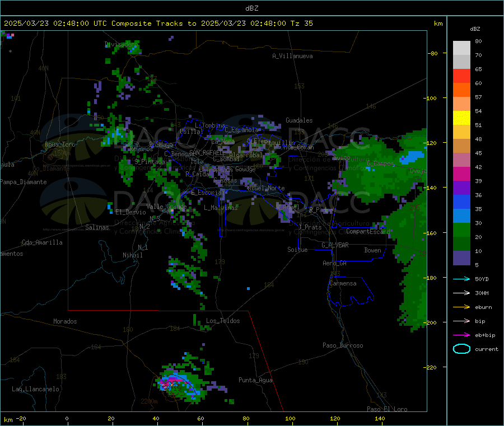Screen dimensions: 504x426
Task: Pick the blue 36 dBZ color swatch
Action: [x=461, y=202]
